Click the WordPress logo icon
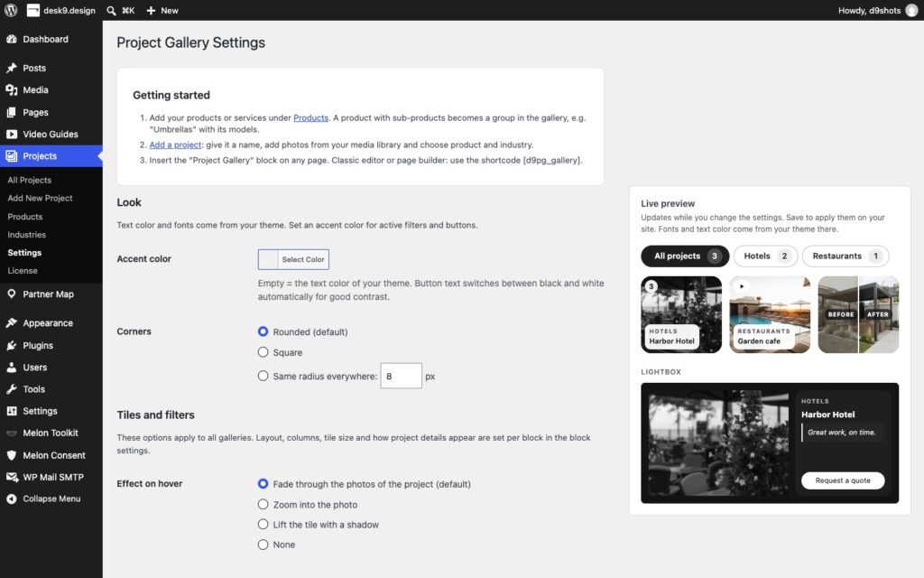 click(11, 10)
